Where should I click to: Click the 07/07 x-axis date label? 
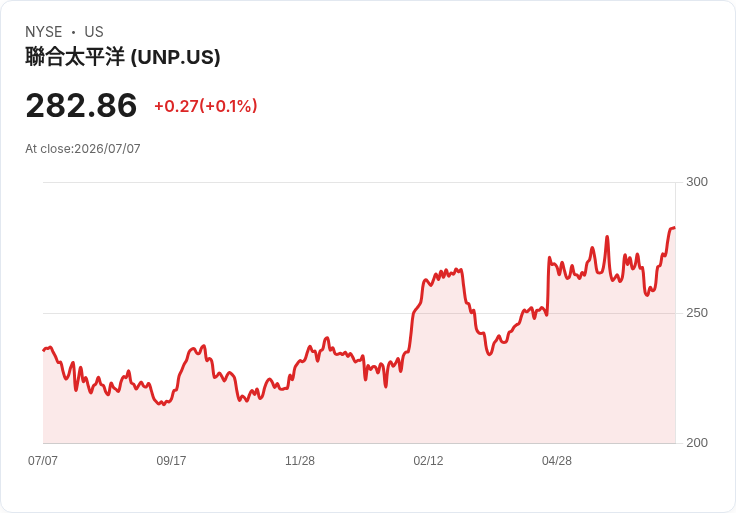click(43, 460)
